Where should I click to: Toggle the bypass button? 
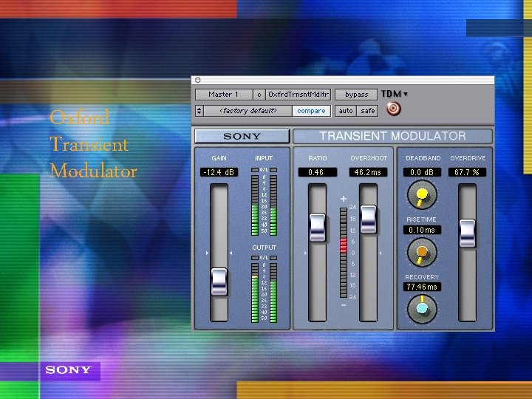click(x=356, y=95)
